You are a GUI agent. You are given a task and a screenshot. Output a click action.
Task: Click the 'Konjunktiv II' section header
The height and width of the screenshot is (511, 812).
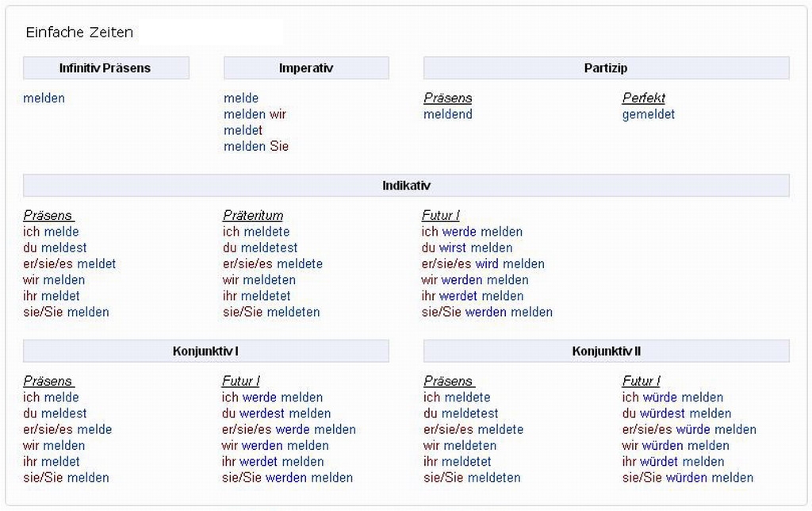pyautogui.click(x=606, y=351)
